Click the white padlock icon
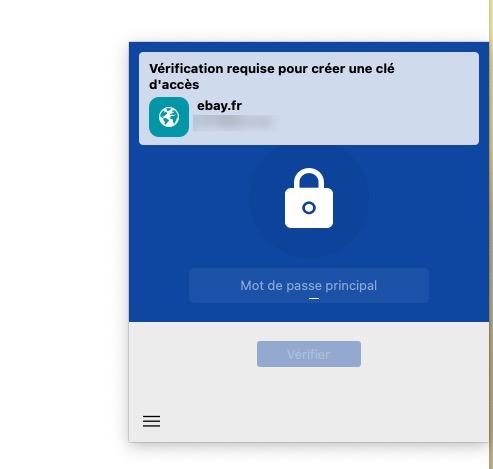The height and width of the screenshot is (469, 493). pyautogui.click(x=309, y=198)
